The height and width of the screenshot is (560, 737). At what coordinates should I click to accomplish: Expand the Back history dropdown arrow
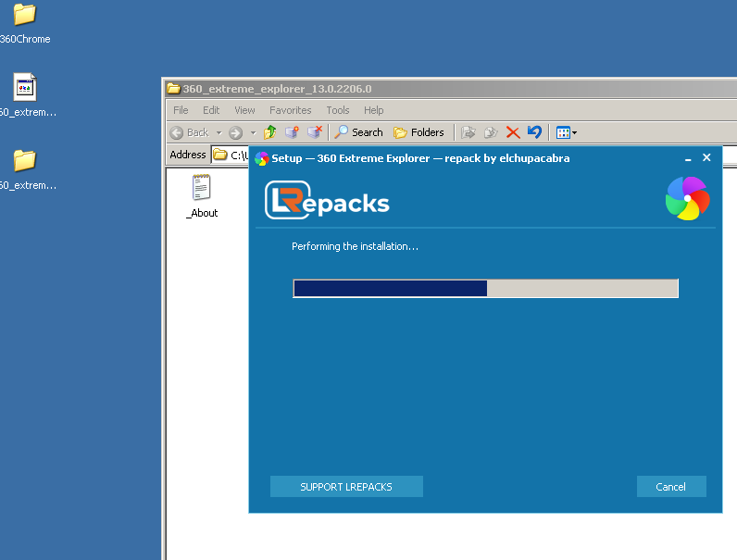pos(219,133)
